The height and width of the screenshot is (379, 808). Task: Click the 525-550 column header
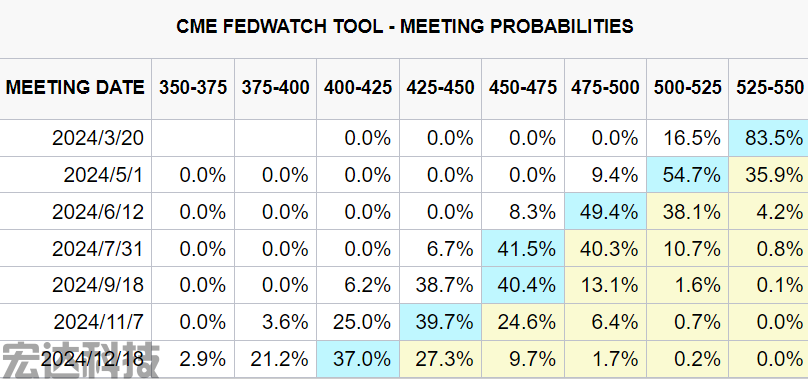[768, 88]
